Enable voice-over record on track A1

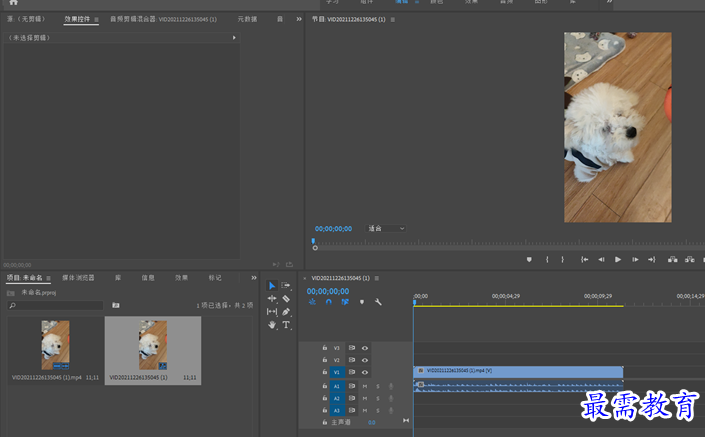tap(391, 386)
